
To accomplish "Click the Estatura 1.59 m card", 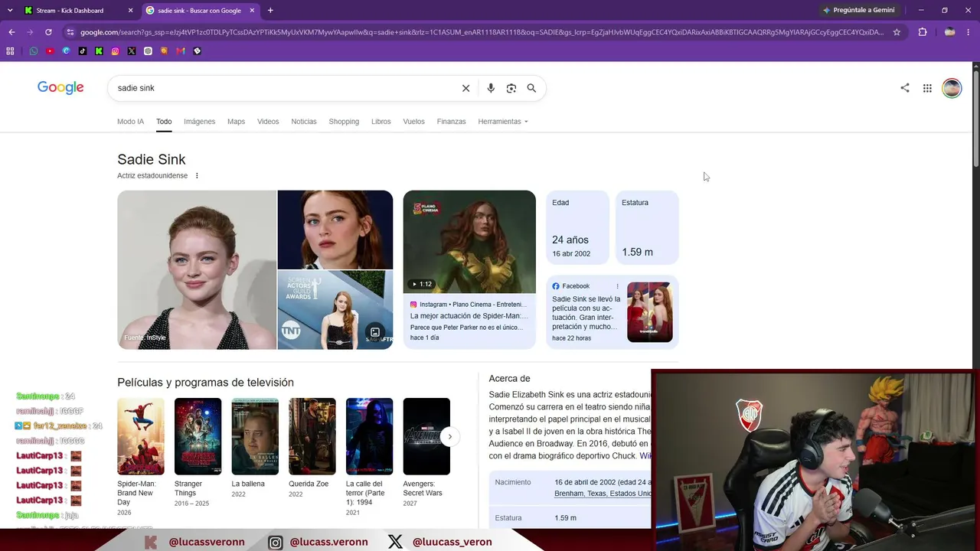I will [647, 228].
